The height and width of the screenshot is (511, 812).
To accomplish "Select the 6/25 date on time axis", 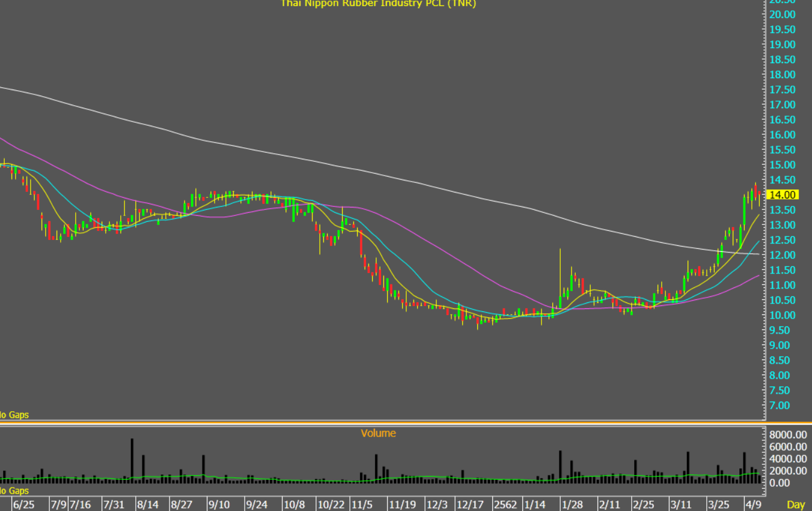I will 24,504.
